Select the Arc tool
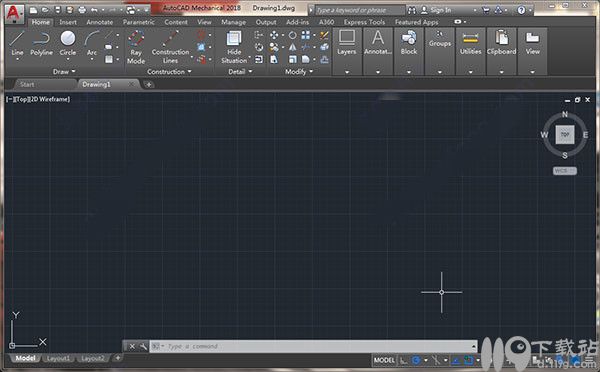The width and height of the screenshot is (600, 372). pos(92,44)
